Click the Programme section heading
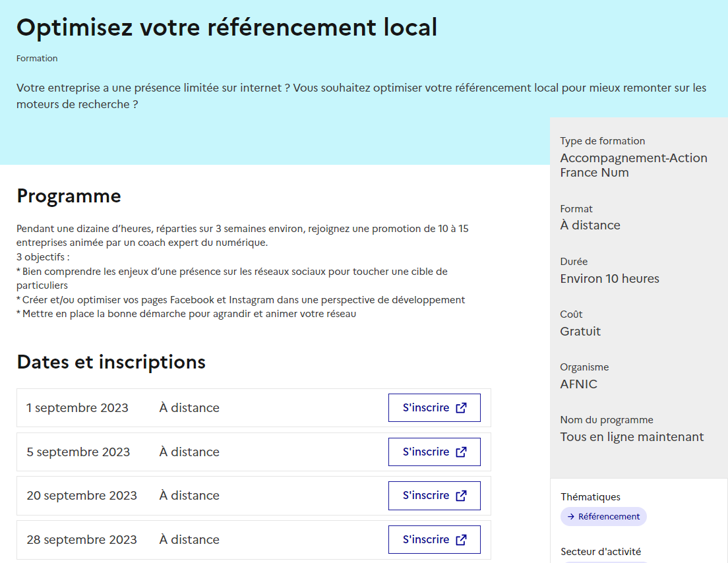Image resolution: width=728 pixels, height=563 pixels. click(69, 196)
